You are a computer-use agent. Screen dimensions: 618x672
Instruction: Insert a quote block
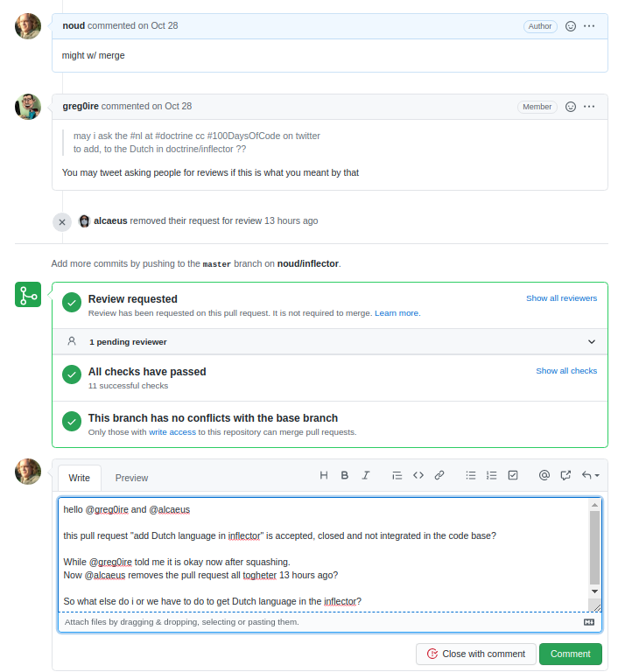(397, 475)
